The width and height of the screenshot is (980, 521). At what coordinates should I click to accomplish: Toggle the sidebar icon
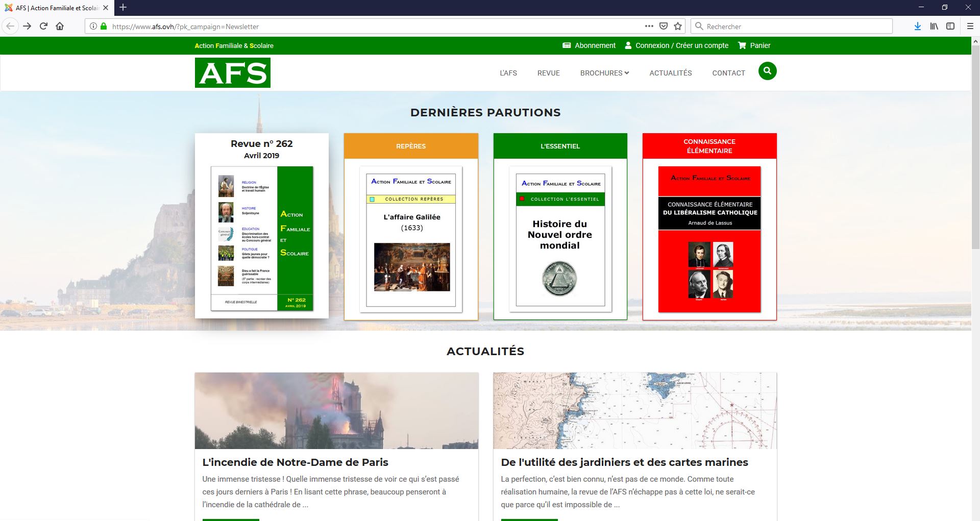tap(950, 26)
